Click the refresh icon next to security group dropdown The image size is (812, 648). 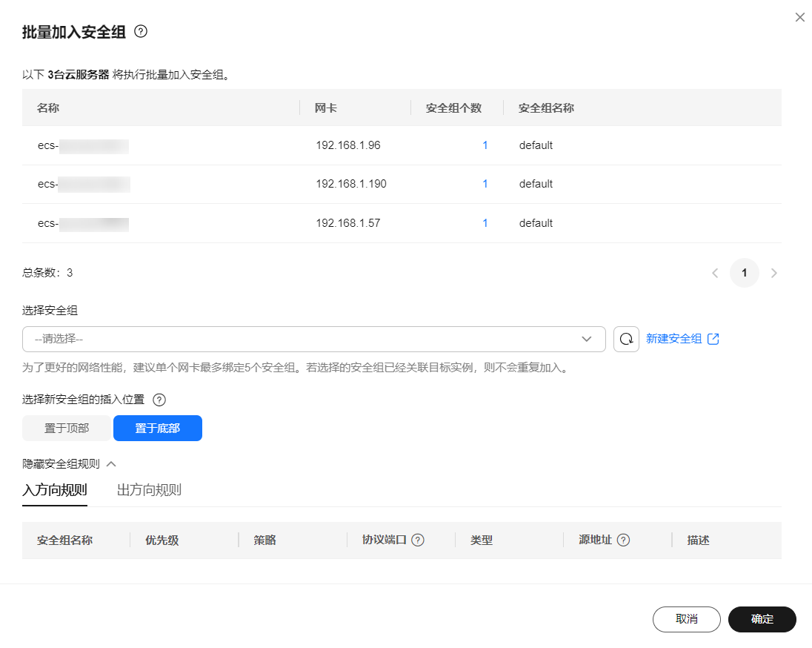626,339
